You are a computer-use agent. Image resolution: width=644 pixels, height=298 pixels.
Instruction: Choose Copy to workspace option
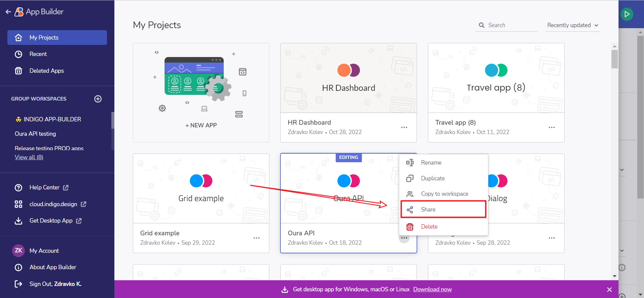(x=444, y=194)
